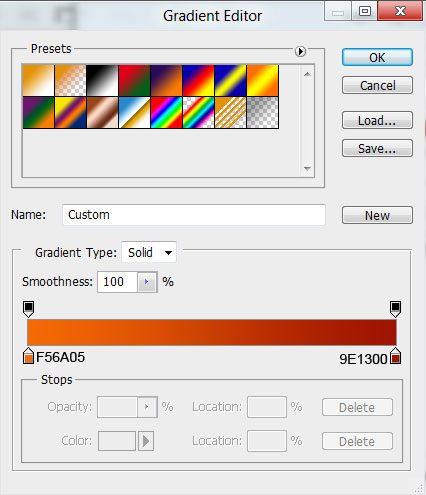This screenshot has height=495, width=426.
Task: Select the orange F56A05 color stop
Action: point(29,356)
